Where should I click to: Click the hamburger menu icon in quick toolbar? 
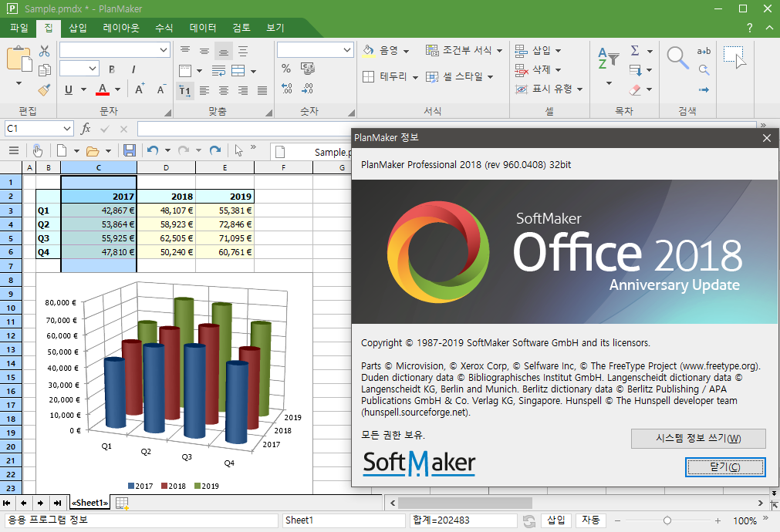point(13,150)
